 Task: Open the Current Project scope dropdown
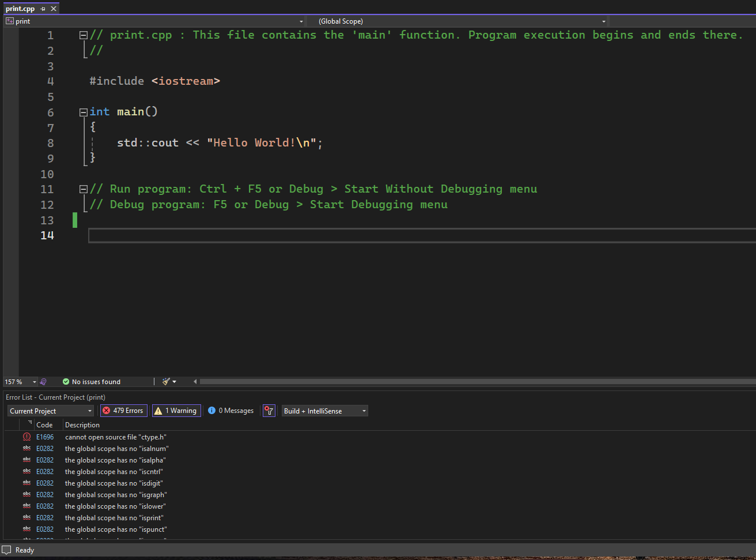[x=51, y=411]
